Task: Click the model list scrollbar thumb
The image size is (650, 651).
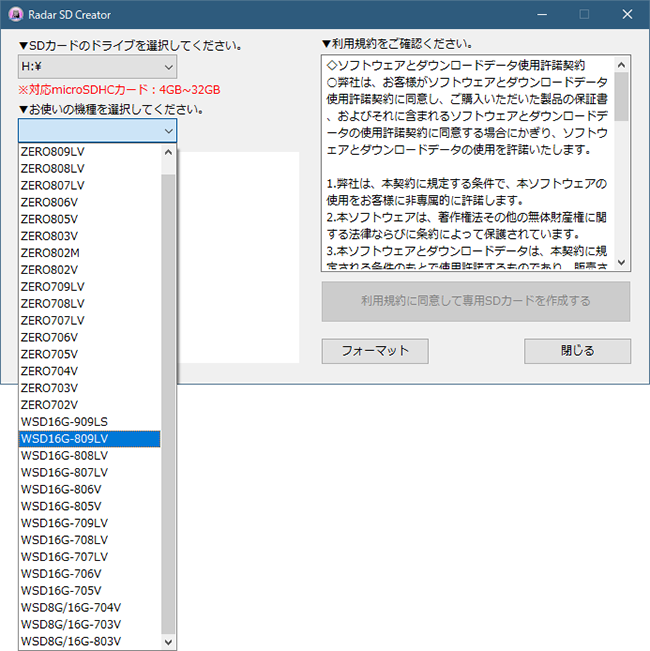Action: [168, 404]
